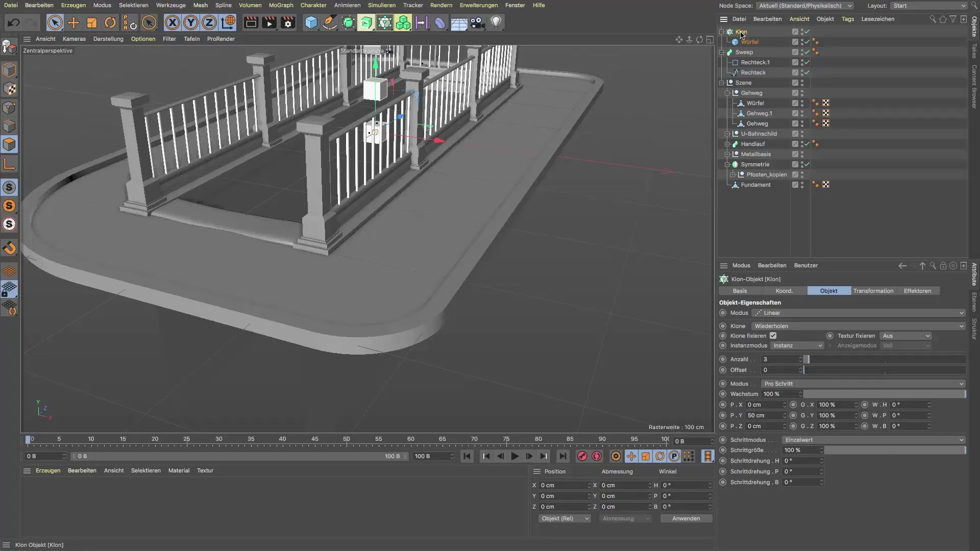Viewport: 980px width, 551px height.
Task: Expand the Scene group in outliner
Action: (722, 82)
